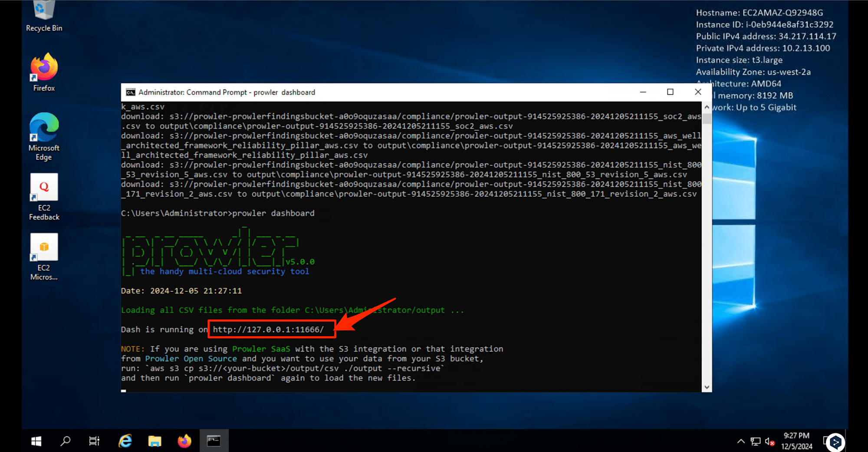Click the console scrollbar up arrow

click(707, 107)
